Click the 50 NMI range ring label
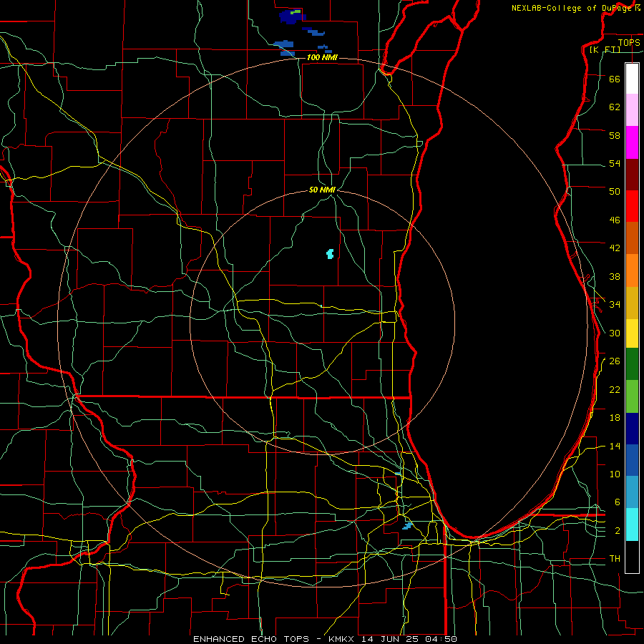Screen dimensions: 644x644 [x=322, y=190]
